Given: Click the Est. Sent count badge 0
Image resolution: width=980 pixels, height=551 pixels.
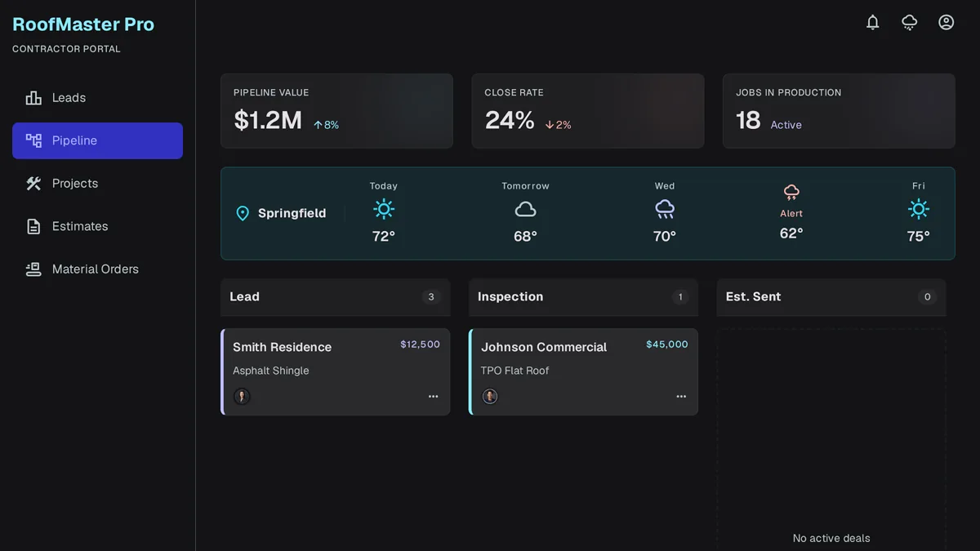Looking at the screenshot, I should (927, 297).
